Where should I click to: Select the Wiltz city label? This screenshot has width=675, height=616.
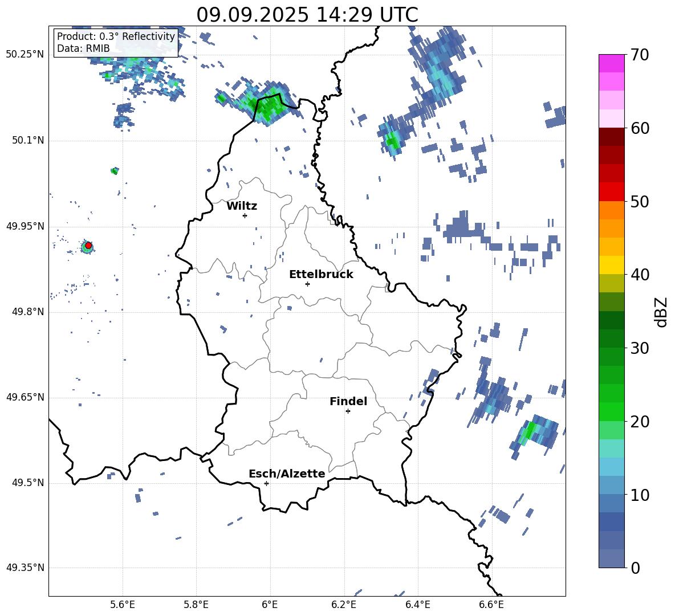[x=242, y=206]
